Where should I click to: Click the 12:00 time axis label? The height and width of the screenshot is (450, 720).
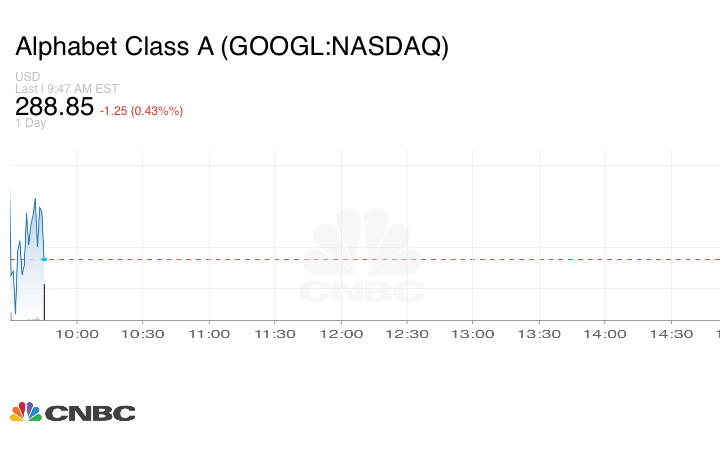(340, 334)
